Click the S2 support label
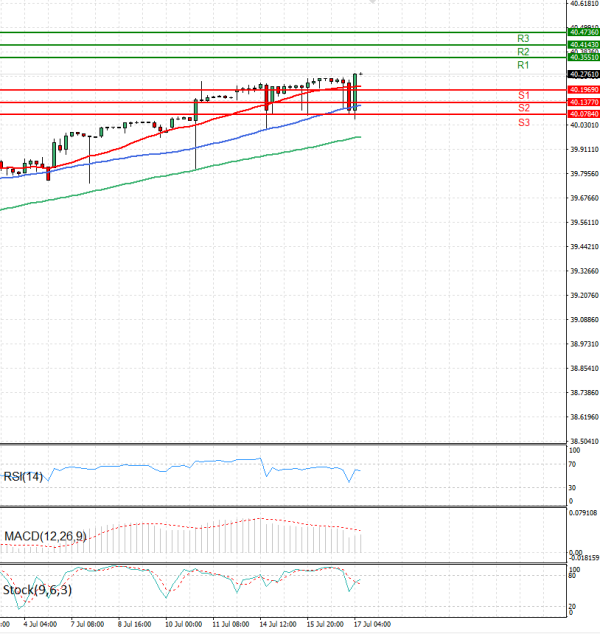Image resolution: width=600 pixels, height=634 pixels. [x=524, y=108]
